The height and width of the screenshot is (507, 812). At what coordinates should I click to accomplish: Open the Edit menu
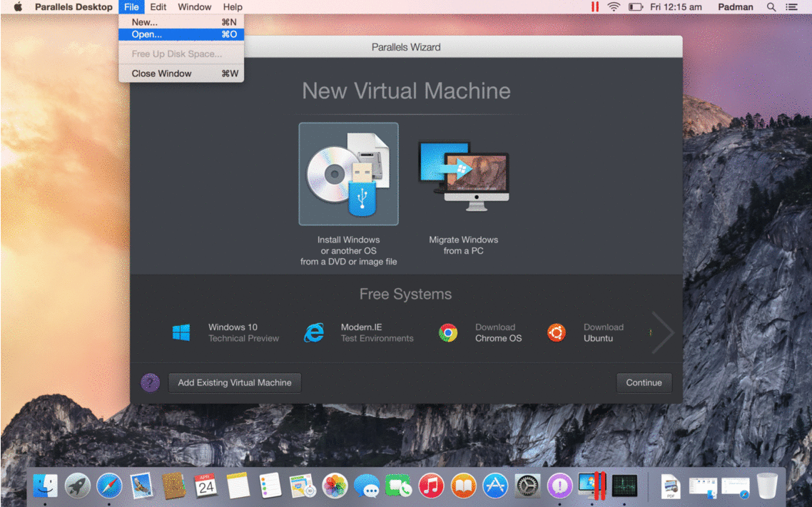(x=158, y=6)
